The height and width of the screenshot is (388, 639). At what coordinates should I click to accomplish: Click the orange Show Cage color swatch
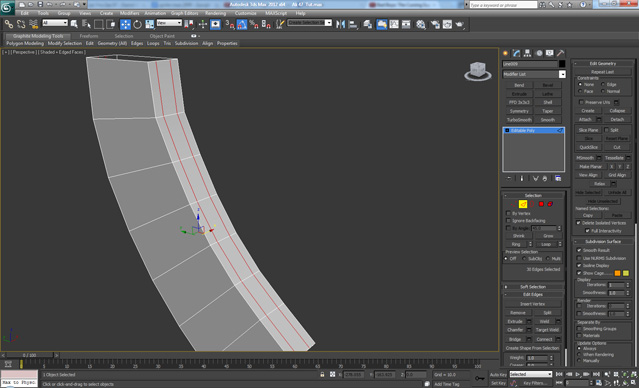[617, 273]
